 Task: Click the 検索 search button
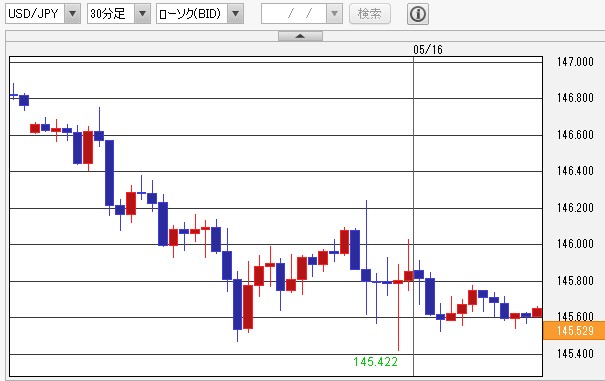[370, 14]
